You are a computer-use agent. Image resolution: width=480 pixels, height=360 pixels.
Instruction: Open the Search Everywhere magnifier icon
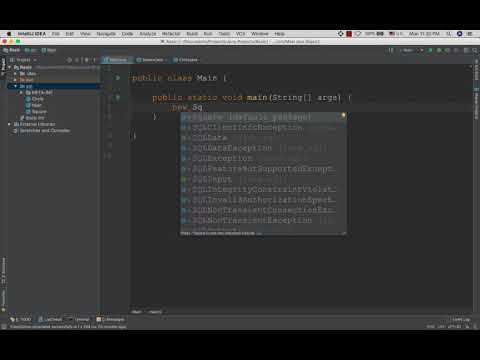pos(475,50)
